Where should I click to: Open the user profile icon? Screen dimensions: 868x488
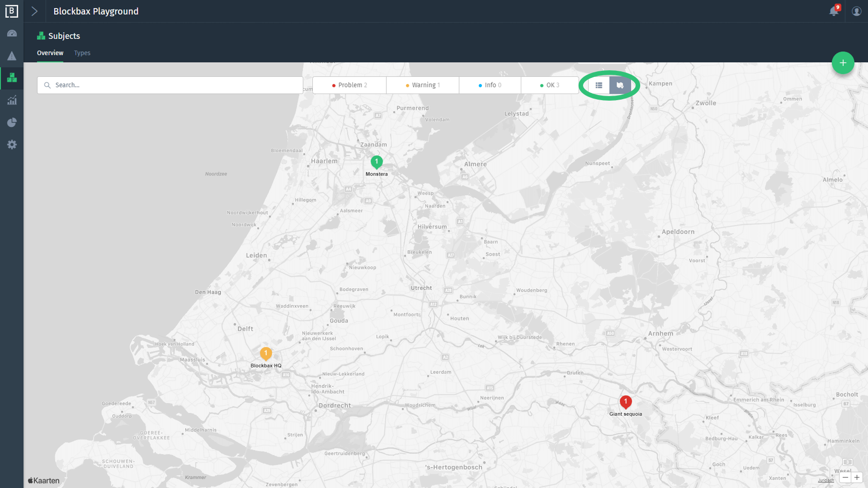(x=856, y=11)
